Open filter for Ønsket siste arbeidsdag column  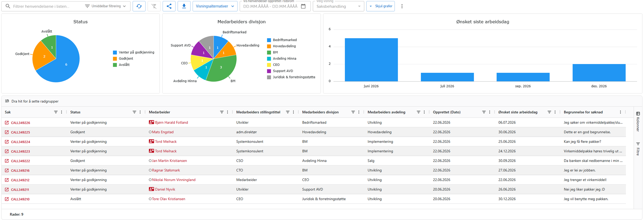coord(549,112)
